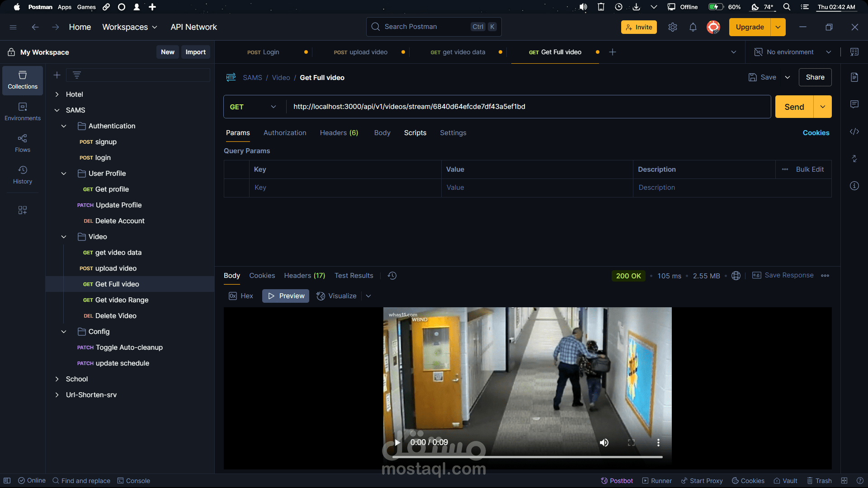
Task: Open the Environments sidebar panel
Action: [x=23, y=112]
